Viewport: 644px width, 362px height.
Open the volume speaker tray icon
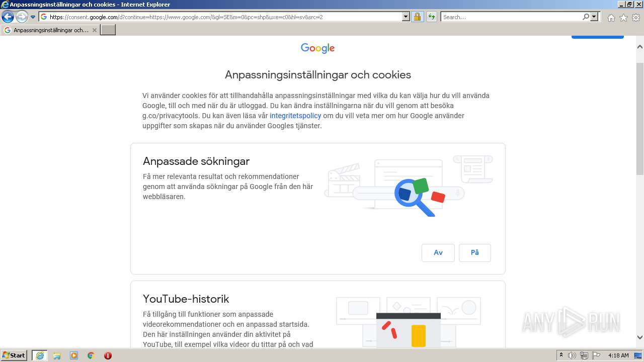click(572, 355)
